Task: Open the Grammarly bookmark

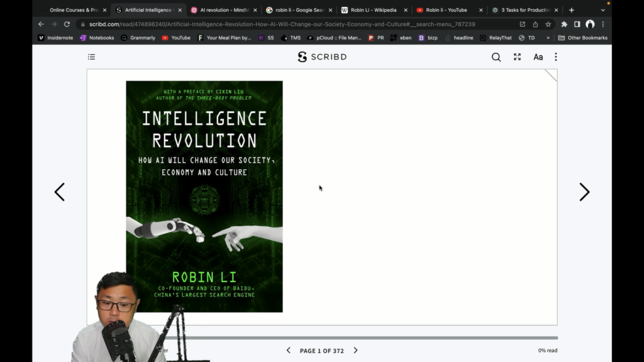Action: point(138,38)
